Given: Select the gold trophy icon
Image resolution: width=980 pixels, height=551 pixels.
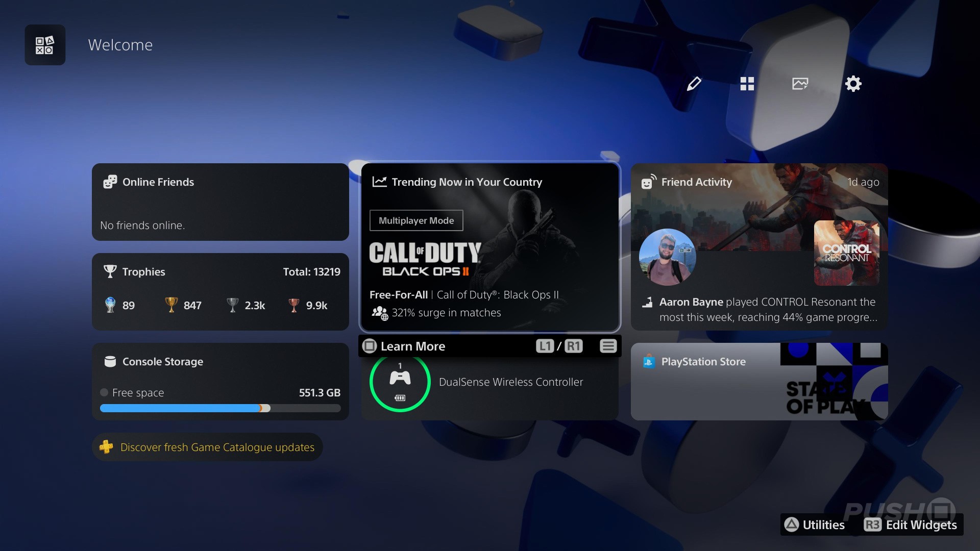Looking at the screenshot, I should coord(171,305).
